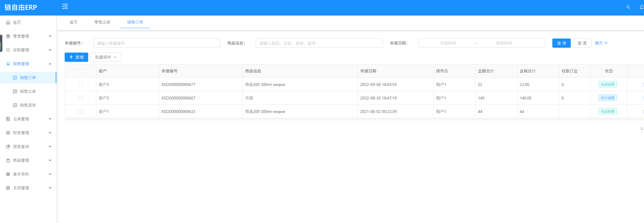The image size is (644, 223).
Task: Pick the 开始时间 start date
Action: (448, 43)
